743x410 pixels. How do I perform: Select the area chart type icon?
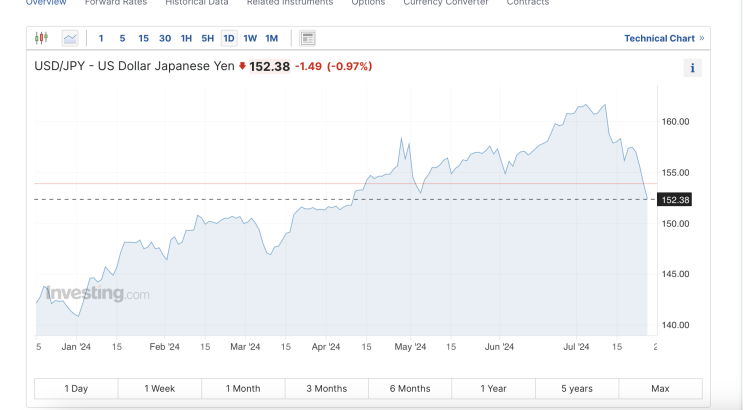click(70, 38)
